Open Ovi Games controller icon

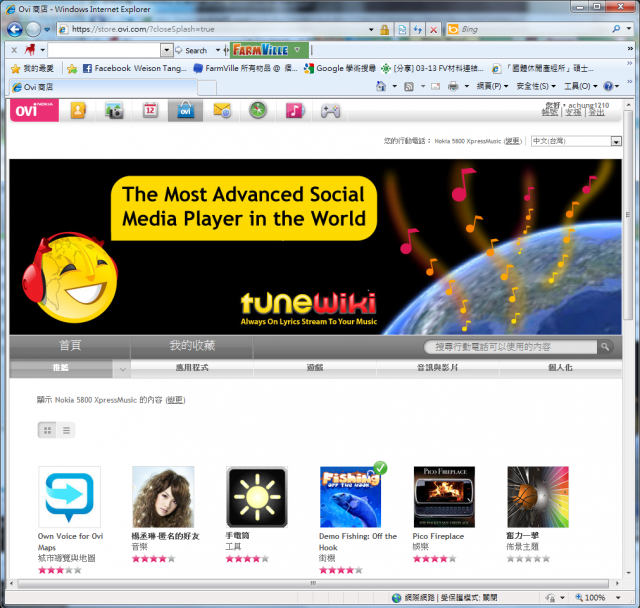[x=330, y=111]
